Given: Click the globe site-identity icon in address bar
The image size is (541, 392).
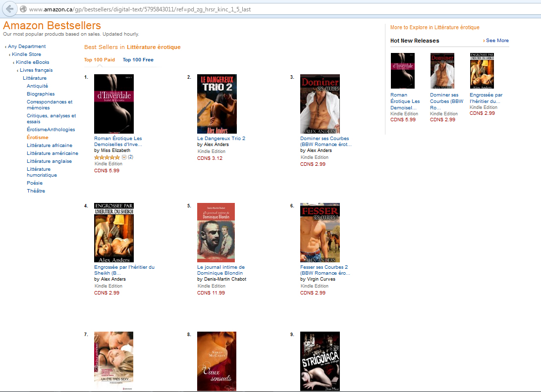Looking at the screenshot, I should coord(23,9).
